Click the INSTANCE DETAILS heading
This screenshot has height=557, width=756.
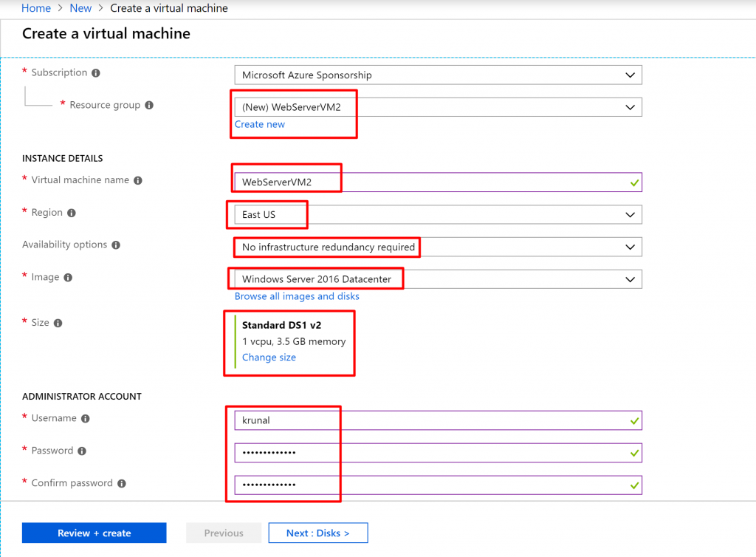pos(63,158)
